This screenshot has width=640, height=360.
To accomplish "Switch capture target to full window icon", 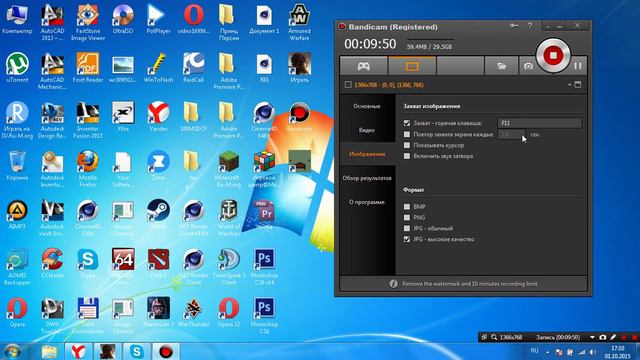I will click(x=578, y=84).
